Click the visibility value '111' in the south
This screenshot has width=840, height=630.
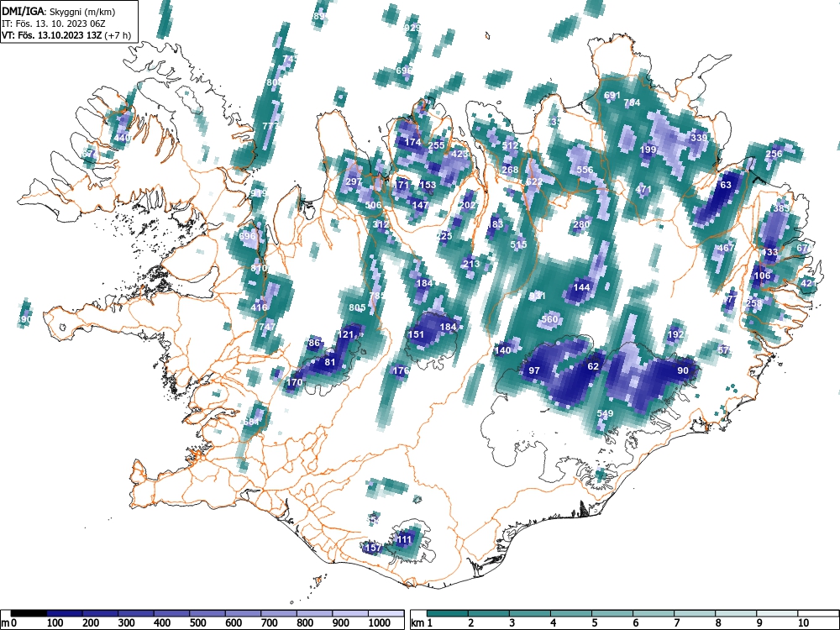pyautogui.click(x=404, y=539)
